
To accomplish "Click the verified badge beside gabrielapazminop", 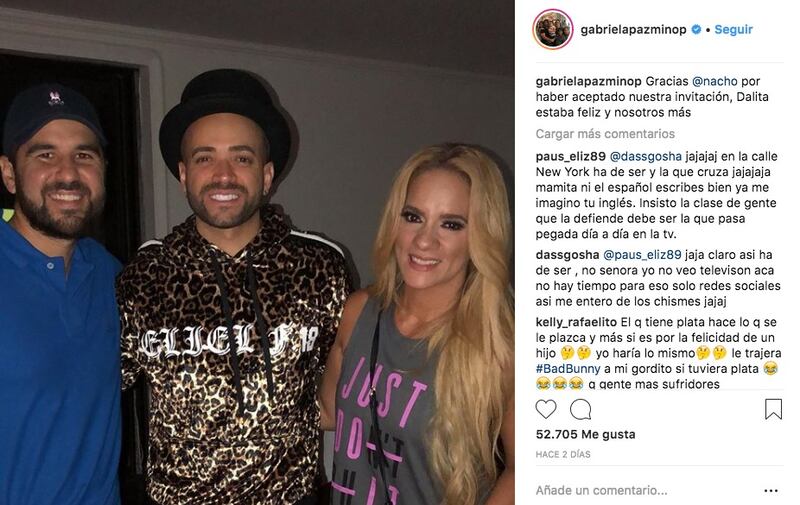I will [696, 30].
